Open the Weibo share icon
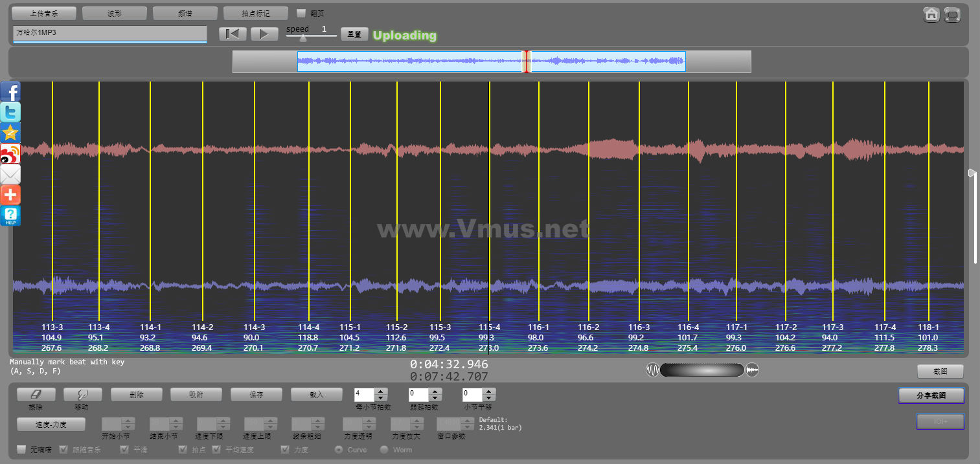980x464 pixels. pos(10,153)
